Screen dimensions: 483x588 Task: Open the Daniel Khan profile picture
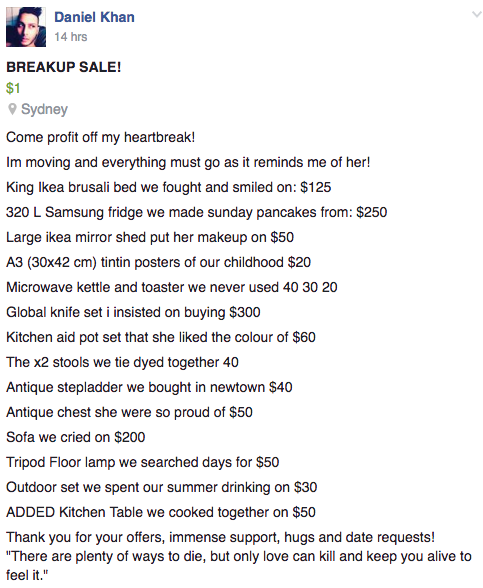pos(26,27)
